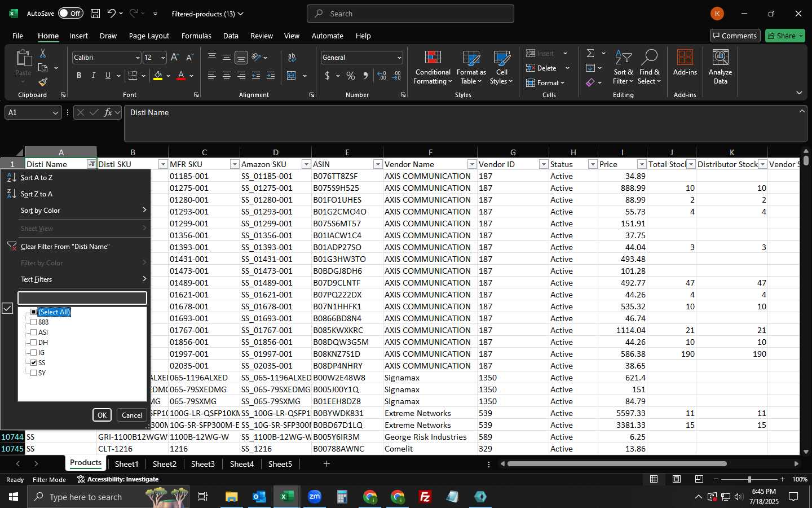Image resolution: width=812 pixels, height=508 pixels.
Task: Click the Center align icon
Action: point(227,76)
